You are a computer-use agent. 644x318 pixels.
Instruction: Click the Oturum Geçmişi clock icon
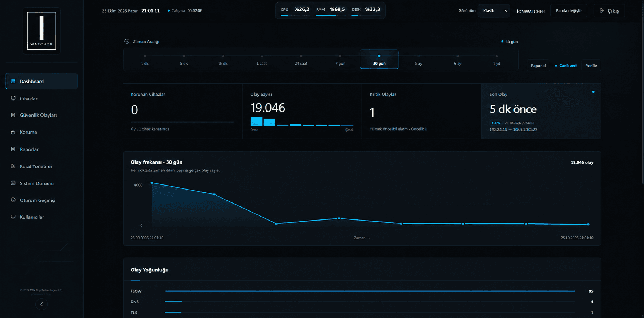[x=13, y=200]
